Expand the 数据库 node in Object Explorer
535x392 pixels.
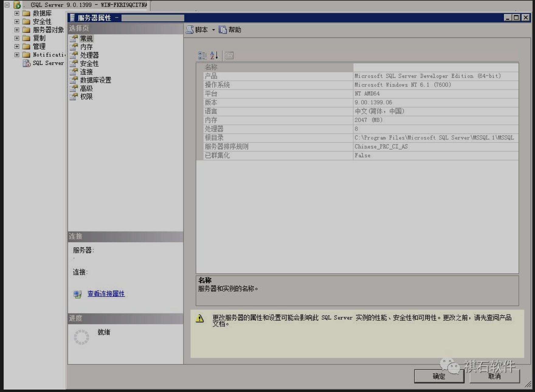point(16,13)
